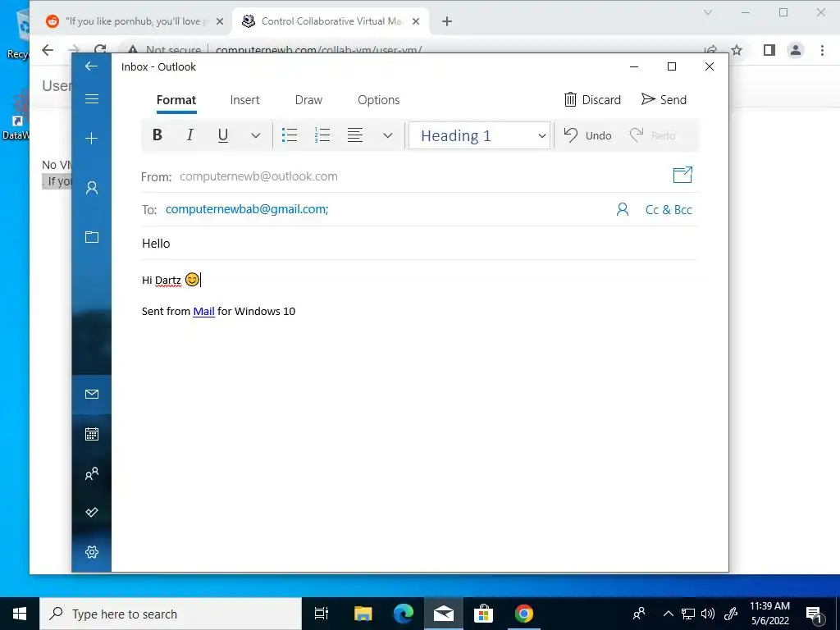Image resolution: width=840 pixels, height=630 pixels.
Task: Discard the draft email
Action: click(592, 99)
